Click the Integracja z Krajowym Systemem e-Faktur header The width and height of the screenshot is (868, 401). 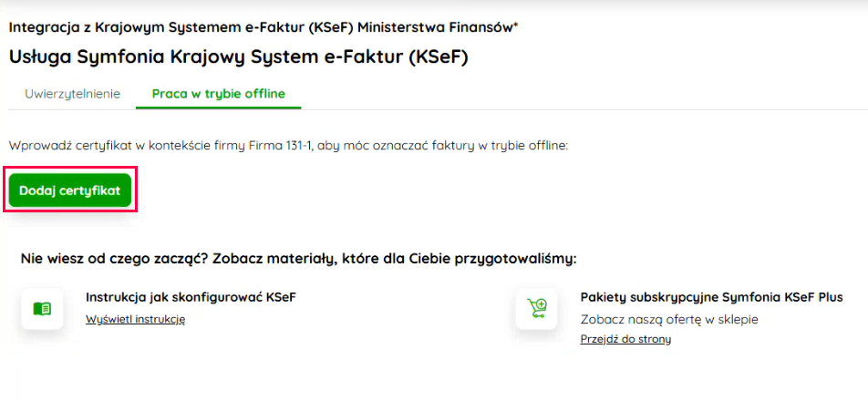(263, 27)
